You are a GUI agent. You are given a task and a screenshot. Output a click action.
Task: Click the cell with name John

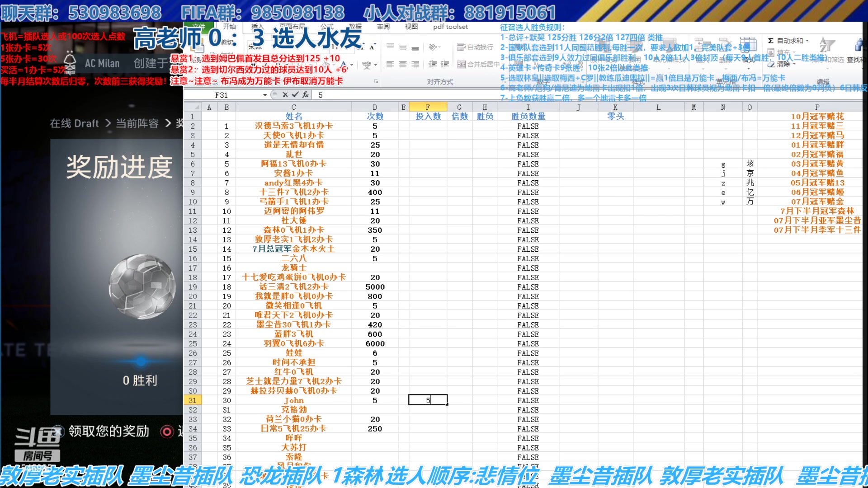click(x=294, y=400)
